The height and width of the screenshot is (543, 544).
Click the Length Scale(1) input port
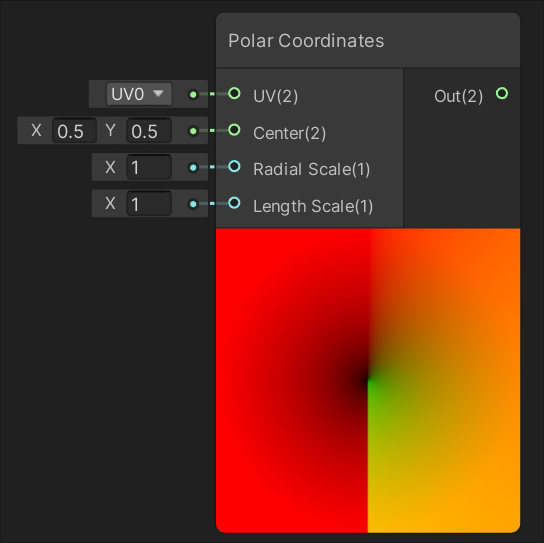(x=234, y=203)
